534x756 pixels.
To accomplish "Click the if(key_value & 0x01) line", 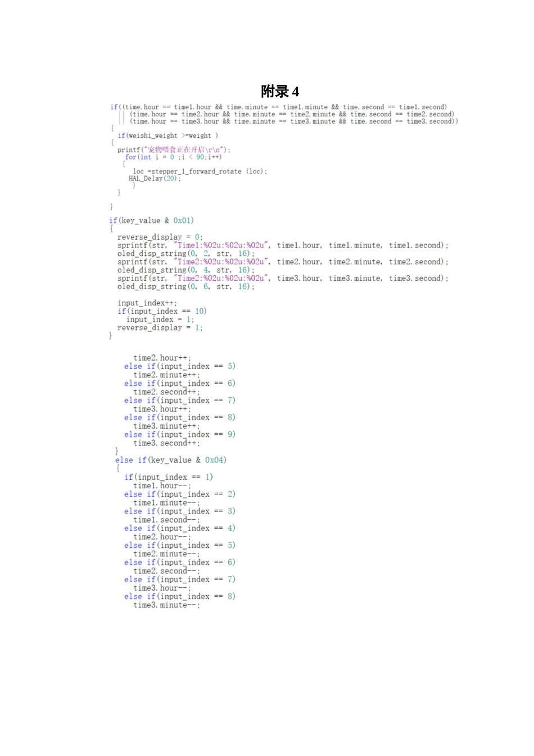I will [151, 220].
